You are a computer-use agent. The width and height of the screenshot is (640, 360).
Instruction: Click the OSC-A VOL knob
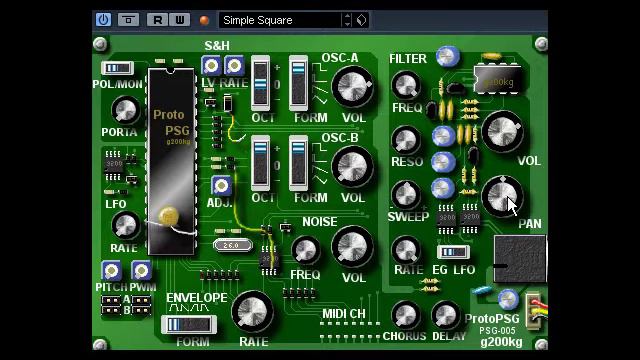(353, 87)
